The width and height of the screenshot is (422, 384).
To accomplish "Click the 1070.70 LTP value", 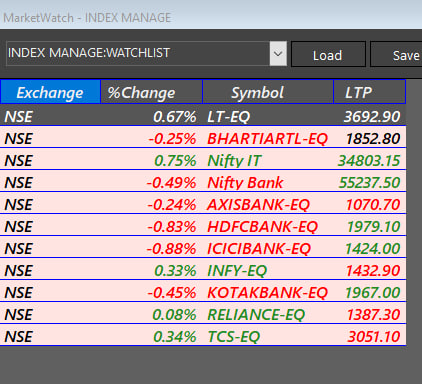I will pyautogui.click(x=373, y=205).
